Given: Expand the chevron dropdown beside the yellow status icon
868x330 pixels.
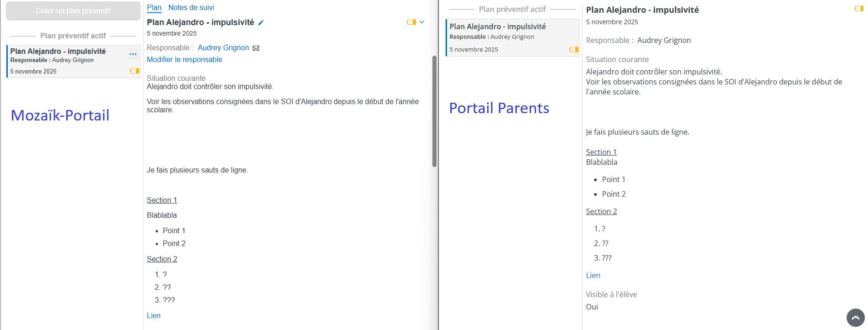Looking at the screenshot, I should pos(422,22).
